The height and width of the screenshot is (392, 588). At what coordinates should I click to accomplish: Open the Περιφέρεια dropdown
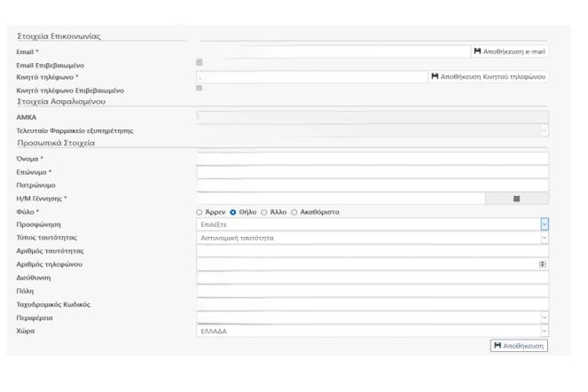[545, 318]
